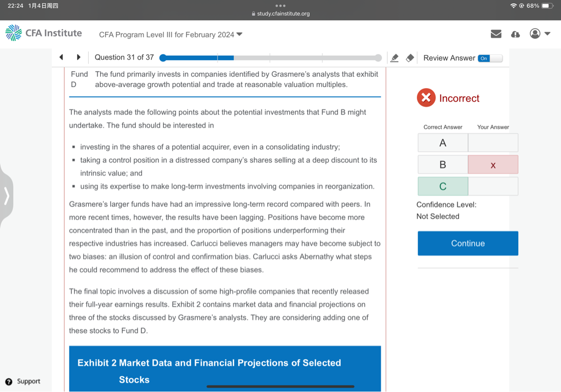Click the Support help icon
This screenshot has height=392, width=561.
tap(9, 381)
